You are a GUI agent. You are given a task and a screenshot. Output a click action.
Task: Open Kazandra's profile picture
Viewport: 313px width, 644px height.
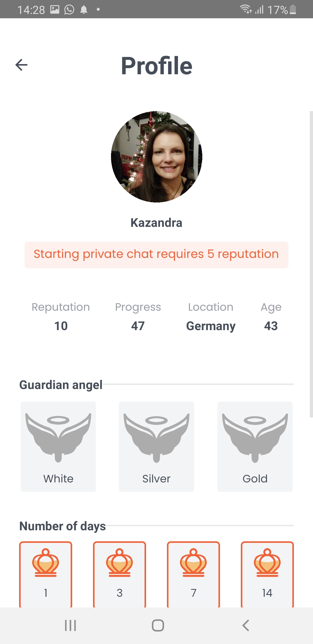point(156,157)
